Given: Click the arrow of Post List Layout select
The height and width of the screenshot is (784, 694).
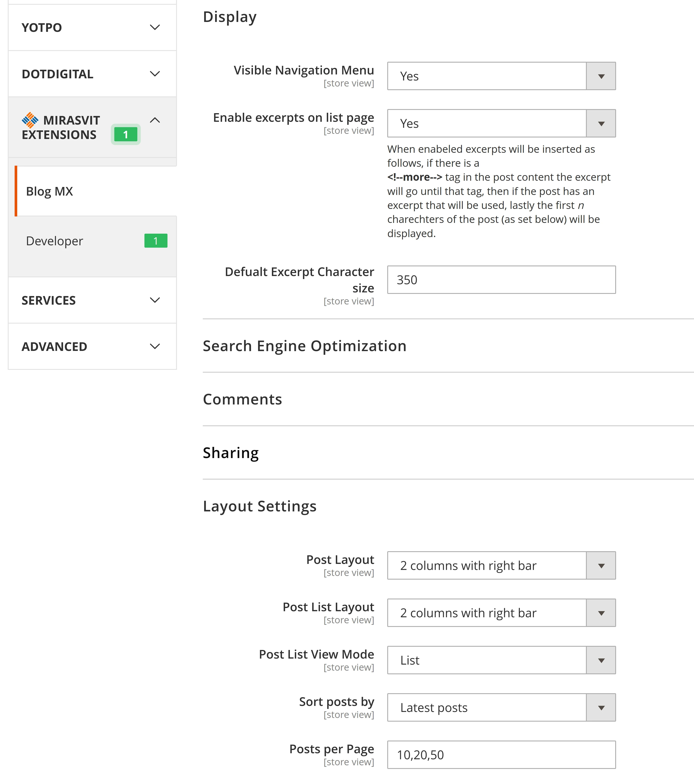Looking at the screenshot, I should pos(601,613).
